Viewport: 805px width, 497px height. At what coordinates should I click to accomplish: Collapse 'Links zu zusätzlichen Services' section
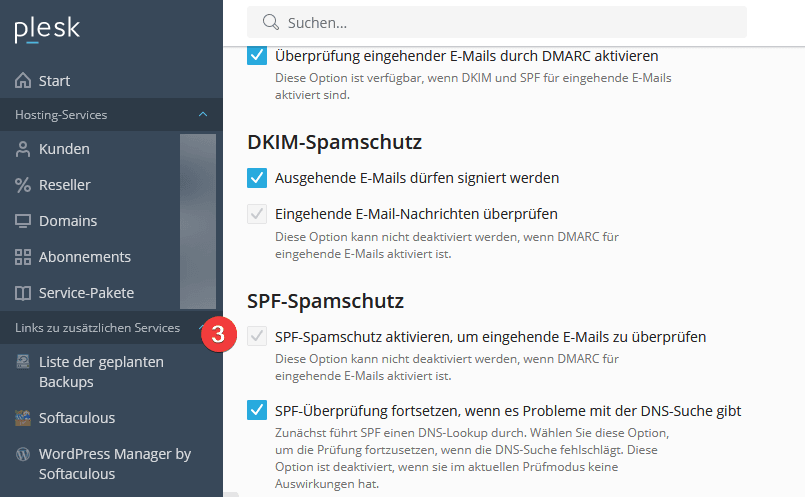(x=203, y=328)
